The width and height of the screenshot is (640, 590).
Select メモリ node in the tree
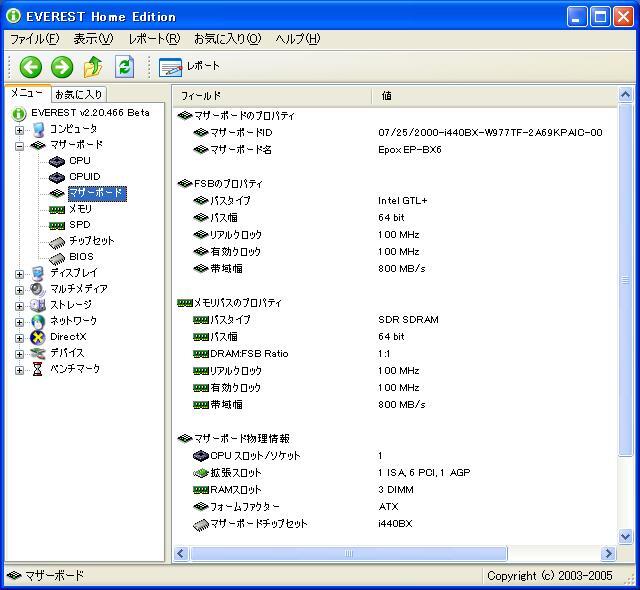pyautogui.click(x=80, y=209)
